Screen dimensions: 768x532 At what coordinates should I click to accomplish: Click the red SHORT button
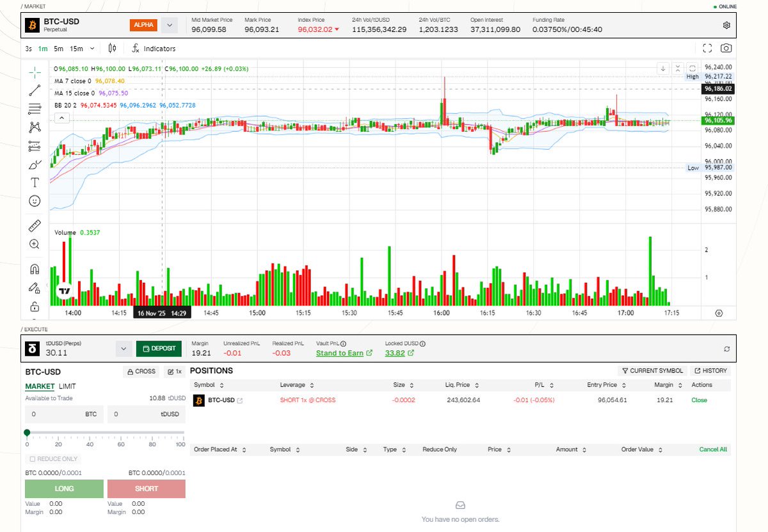[x=147, y=488]
